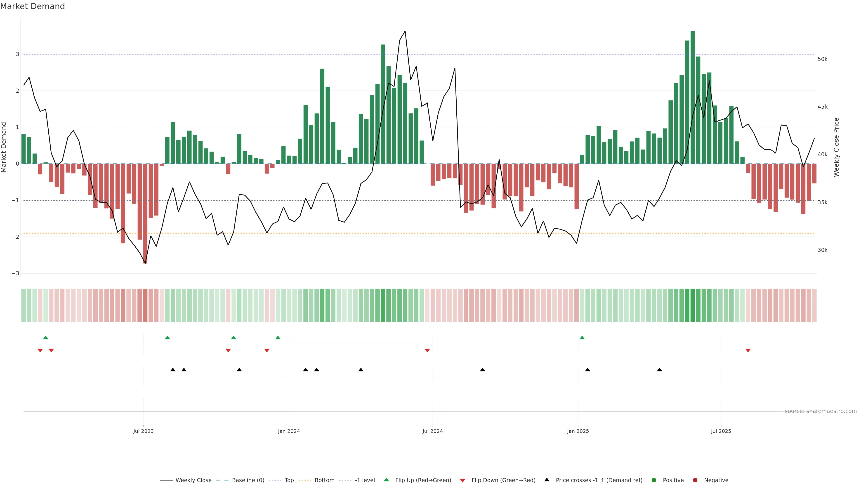Click the Jan 2024 x-axis label

(289, 431)
